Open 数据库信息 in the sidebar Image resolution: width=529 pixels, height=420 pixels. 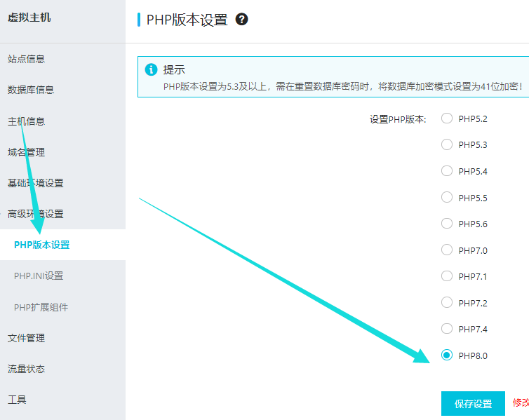pyautogui.click(x=31, y=90)
